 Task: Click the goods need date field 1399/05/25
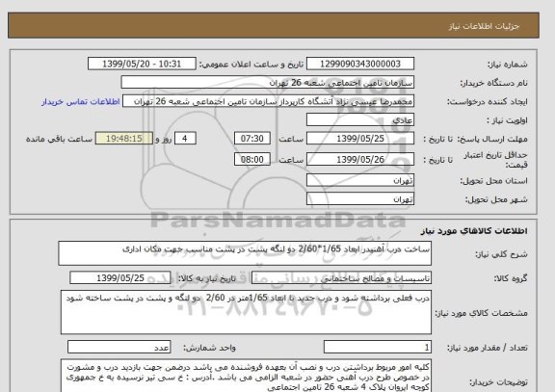120,278
